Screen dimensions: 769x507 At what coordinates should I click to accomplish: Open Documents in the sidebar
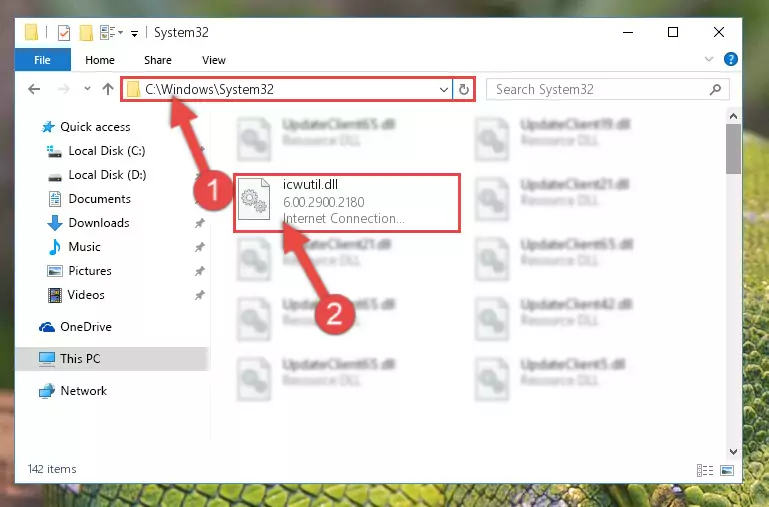pyautogui.click(x=100, y=199)
